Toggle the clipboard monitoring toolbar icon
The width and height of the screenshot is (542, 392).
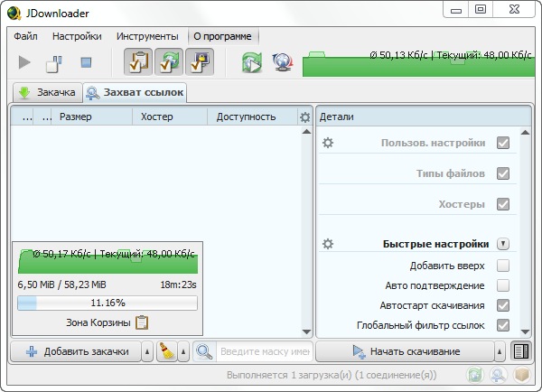[138, 62]
